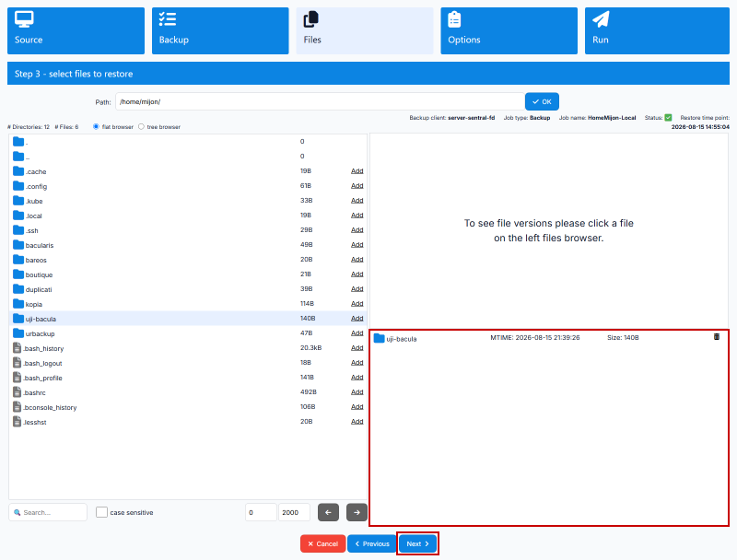Click the .bconsole_history file icon

pyautogui.click(x=17, y=407)
